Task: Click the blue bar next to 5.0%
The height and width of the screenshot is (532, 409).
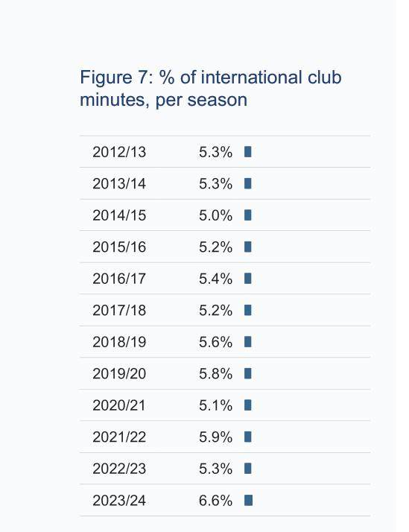Action: pyautogui.click(x=248, y=215)
